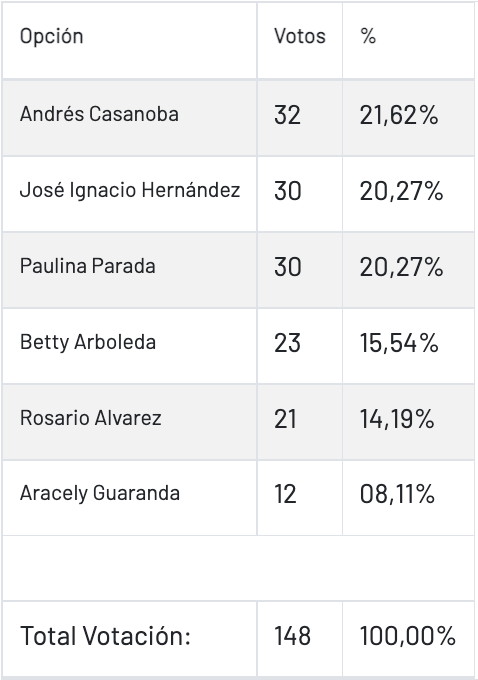
Task: Select the José Ignacio Hernández name cell
Action: 130,194
